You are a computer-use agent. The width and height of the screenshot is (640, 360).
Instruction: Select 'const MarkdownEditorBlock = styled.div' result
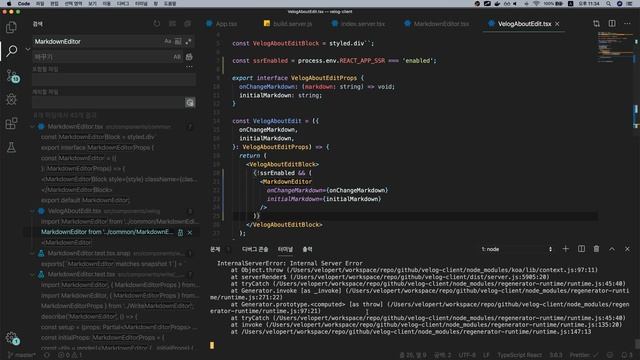tap(98, 137)
